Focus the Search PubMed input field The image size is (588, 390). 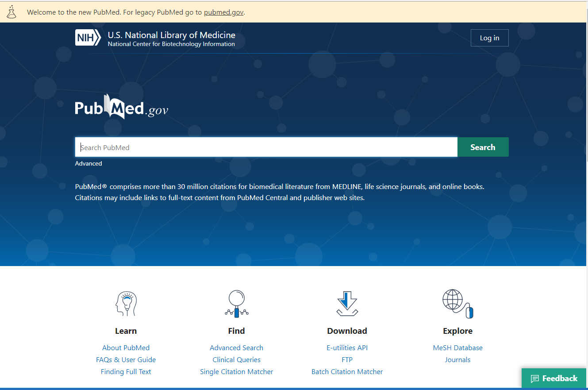coord(266,147)
